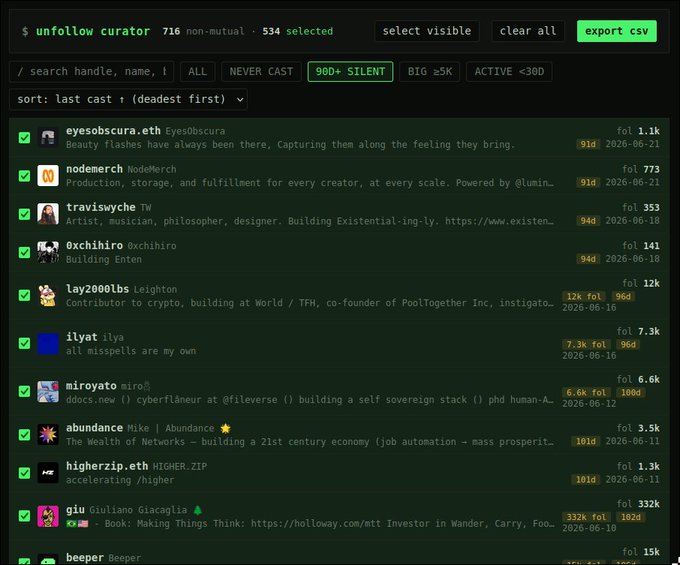Uncheck ilyat row checkbox
680x565 pixels.
click(24, 343)
